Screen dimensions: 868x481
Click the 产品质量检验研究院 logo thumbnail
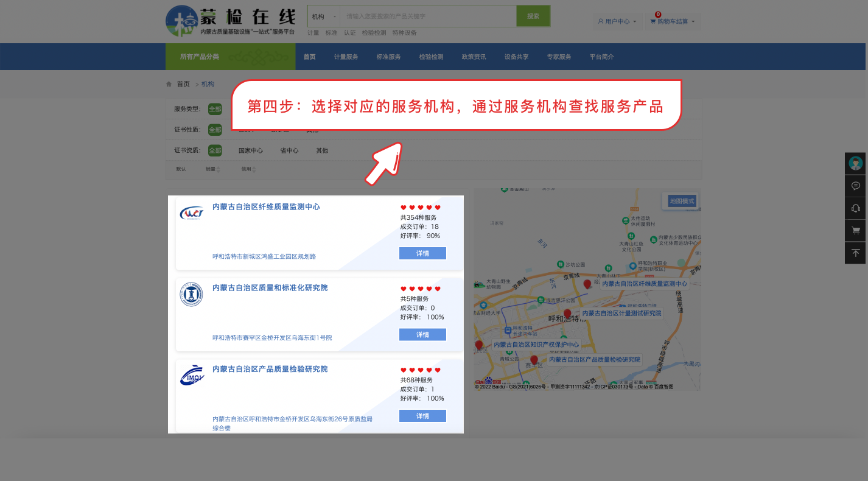tap(192, 376)
